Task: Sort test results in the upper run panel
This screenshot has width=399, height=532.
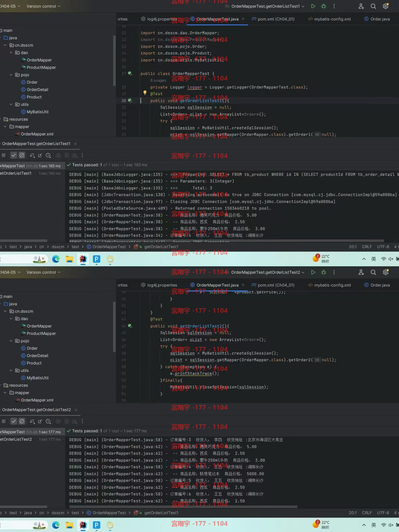Action: coord(32,155)
